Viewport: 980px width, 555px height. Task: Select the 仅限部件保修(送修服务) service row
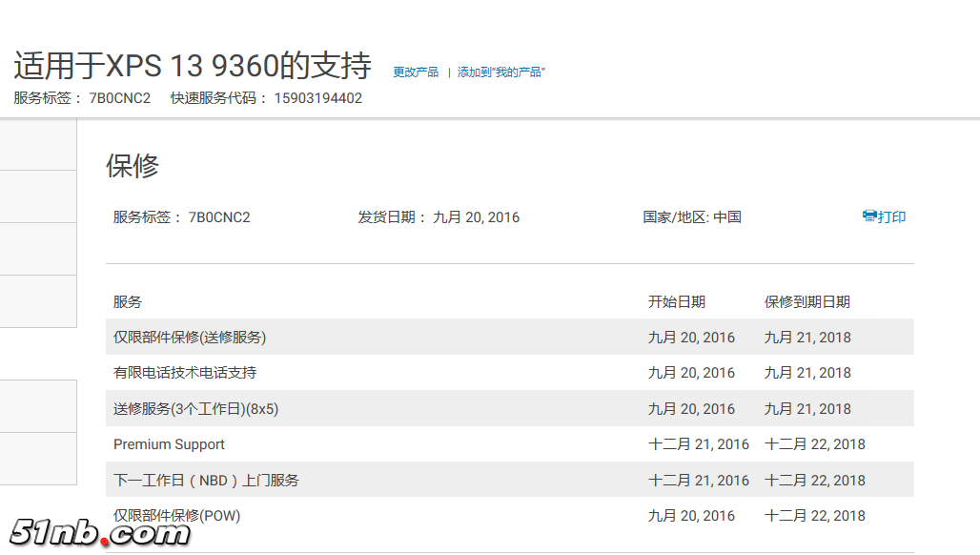[x=190, y=338]
